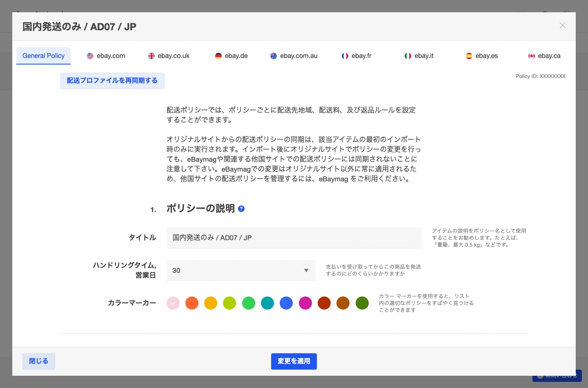Open the ebay.com.au tab
This screenshot has height=388, width=588.
point(294,56)
